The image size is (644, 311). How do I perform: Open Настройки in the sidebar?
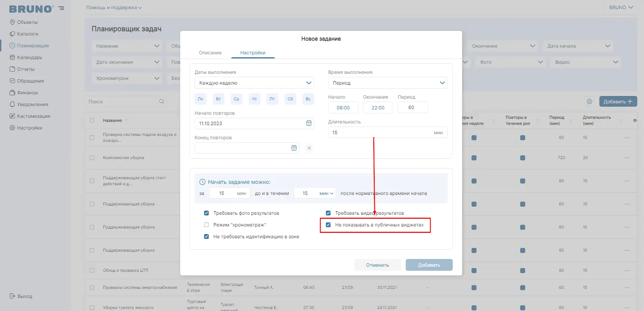26,128
